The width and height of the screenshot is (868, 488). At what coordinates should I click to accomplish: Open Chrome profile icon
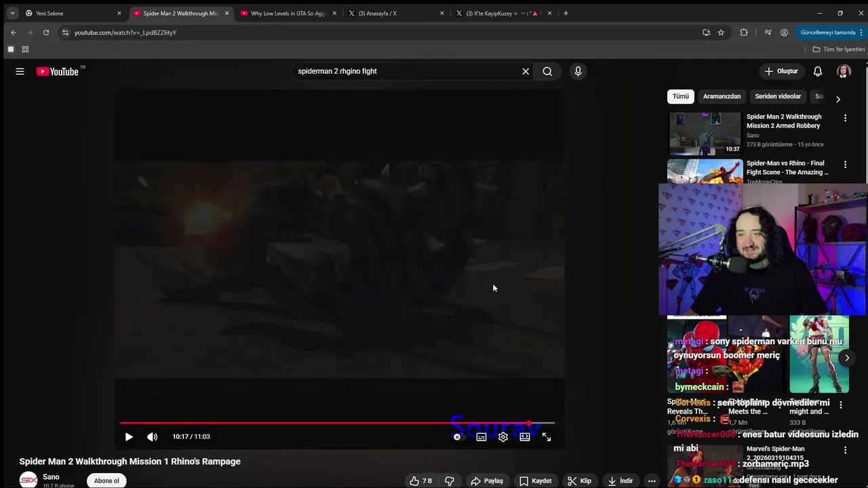click(785, 33)
